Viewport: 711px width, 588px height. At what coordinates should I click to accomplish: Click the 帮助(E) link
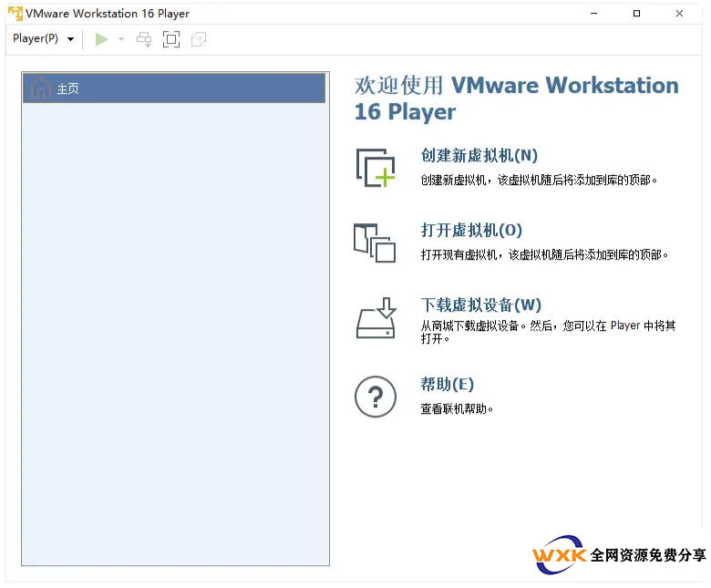tap(447, 385)
